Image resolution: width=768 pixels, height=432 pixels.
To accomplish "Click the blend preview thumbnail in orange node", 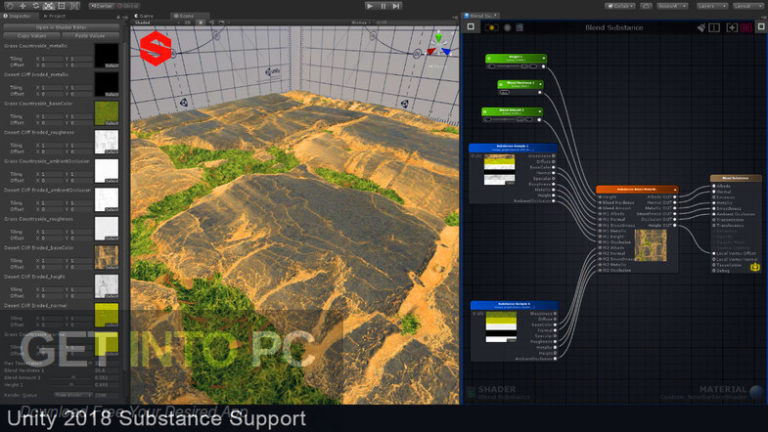I will coord(650,245).
